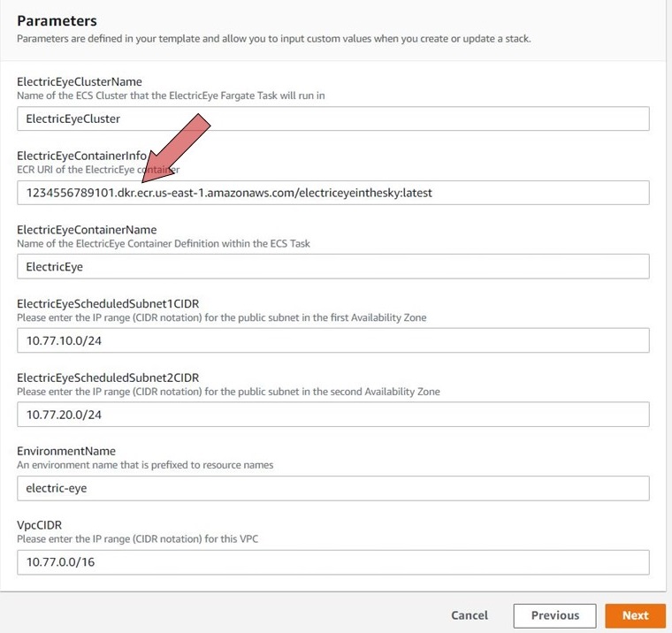This screenshot has width=672, height=633.
Task: Click the ElectricEyeScheduledSubnet2CIDR label
Action: pos(108,378)
